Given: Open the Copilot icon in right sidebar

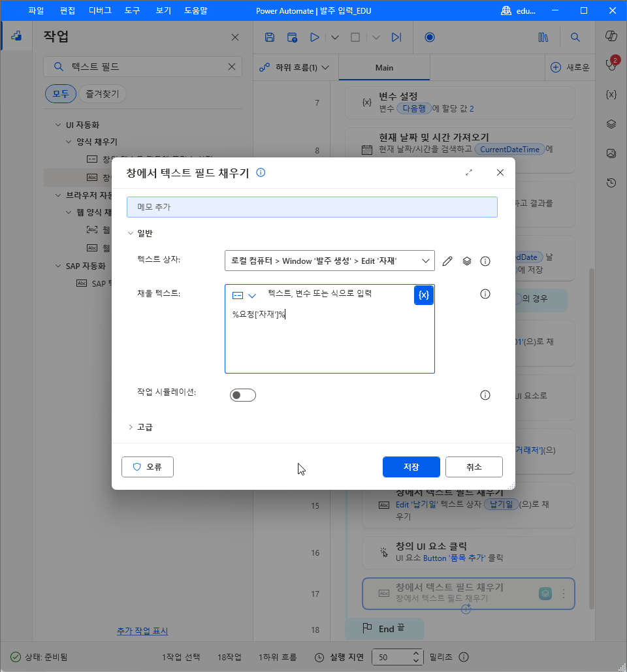Looking at the screenshot, I should [x=611, y=36].
